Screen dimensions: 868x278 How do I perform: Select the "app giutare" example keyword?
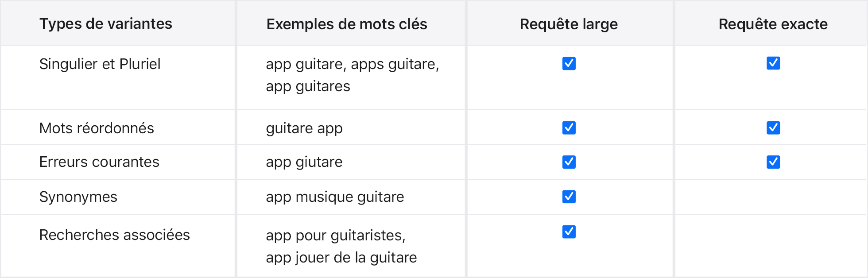[x=304, y=162]
